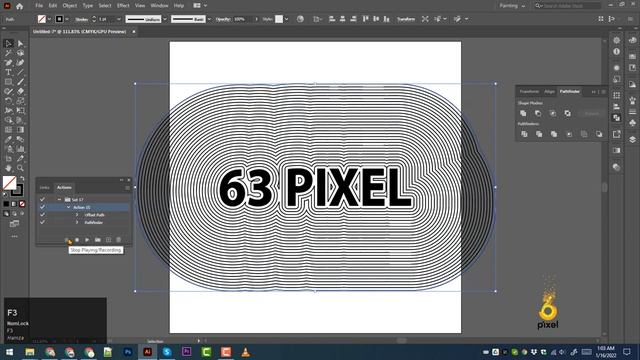Image resolution: width=640 pixels, height=360 pixels.
Task: Click Expand button in Pathfinder panel
Action: 591,113
